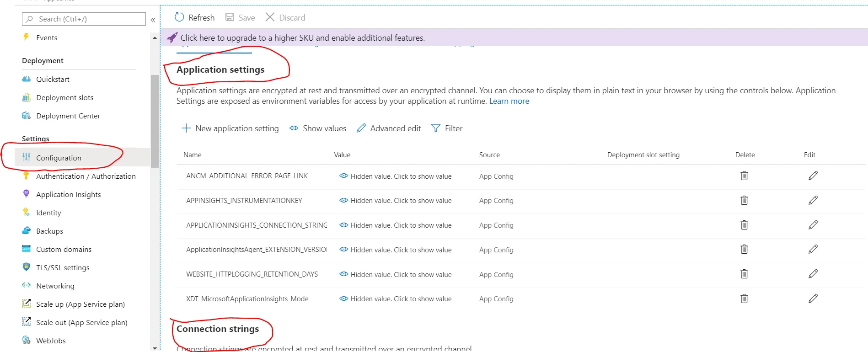The height and width of the screenshot is (352, 868).
Task: Select TLS/SSL settings from the sidebar
Action: click(63, 268)
